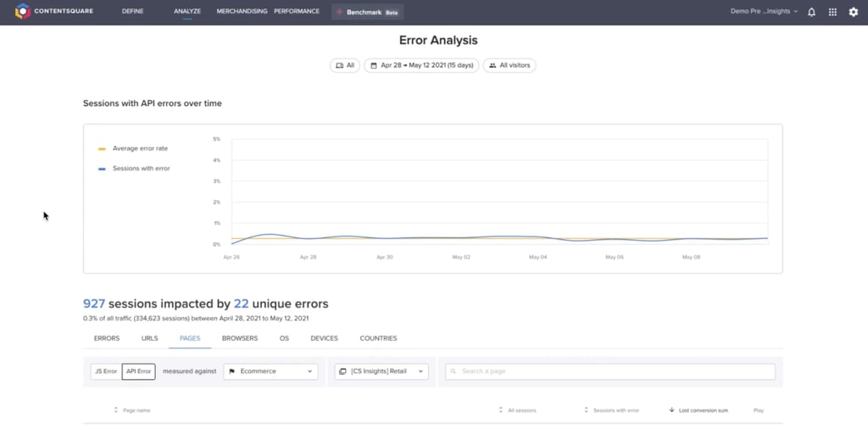Click the Benchmark Beta button

[x=369, y=13]
